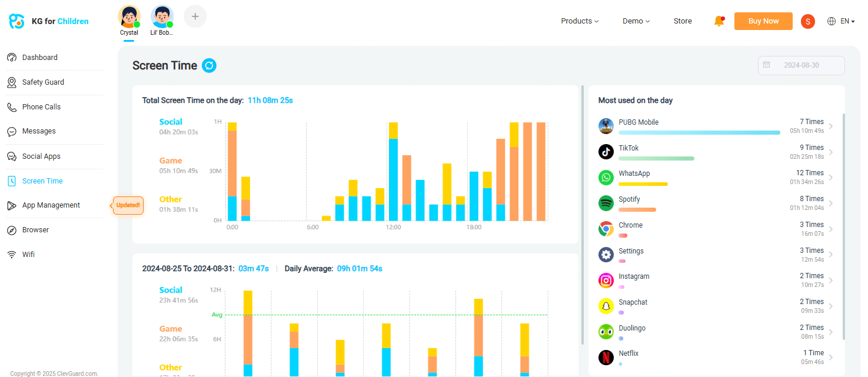Viewport: 868px width, 377px height.
Task: Open the EN language dropdown
Action: [847, 21]
